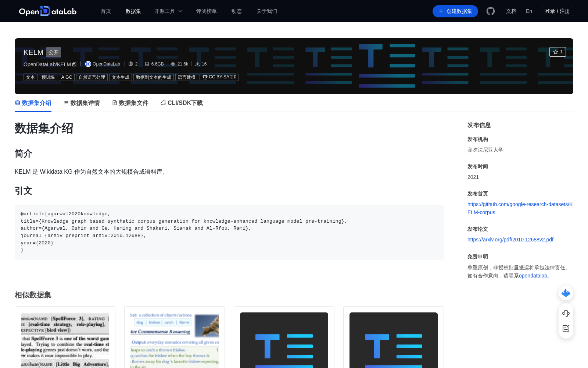Click the 宾夕法尼亚大学 publisher text
Viewport: 588px width, 368px height.
(485, 150)
